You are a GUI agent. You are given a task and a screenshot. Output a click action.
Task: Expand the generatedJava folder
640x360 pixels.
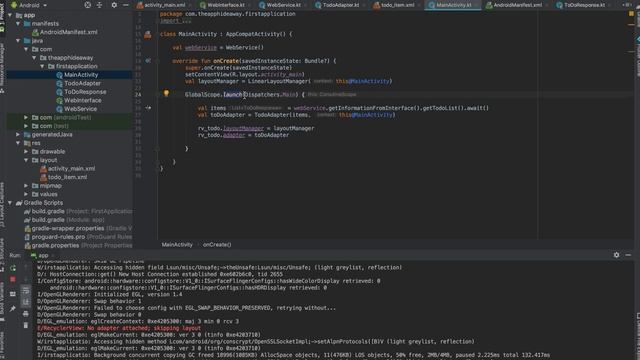tap(18, 134)
